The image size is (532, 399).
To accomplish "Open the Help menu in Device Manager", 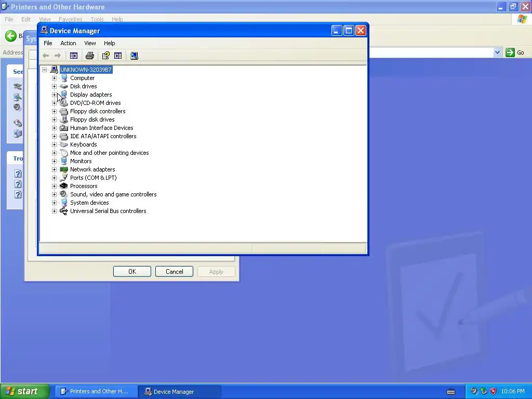I will pos(109,43).
